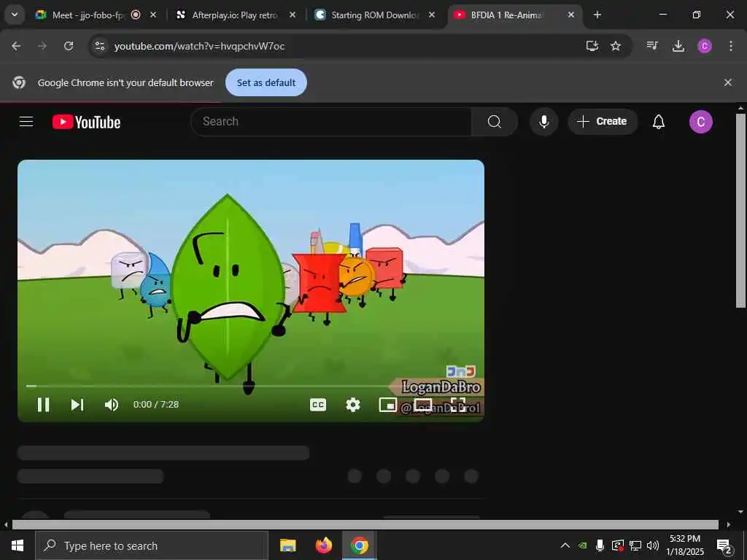
Task: Open the Create menu
Action: click(x=602, y=122)
